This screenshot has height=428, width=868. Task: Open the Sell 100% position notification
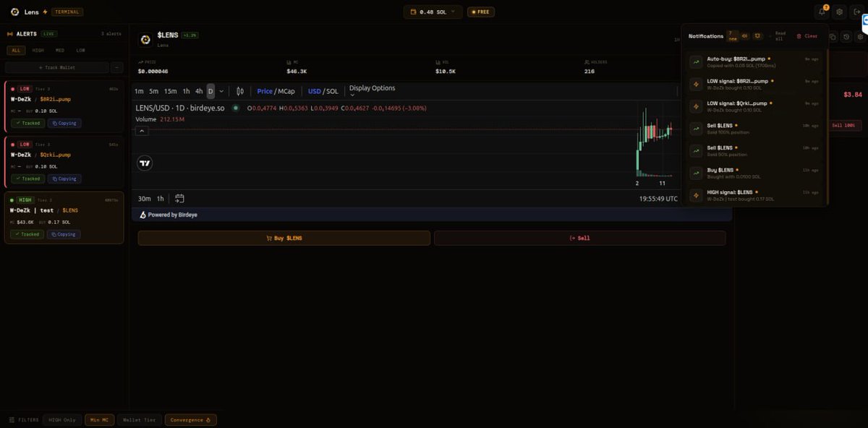click(754, 129)
